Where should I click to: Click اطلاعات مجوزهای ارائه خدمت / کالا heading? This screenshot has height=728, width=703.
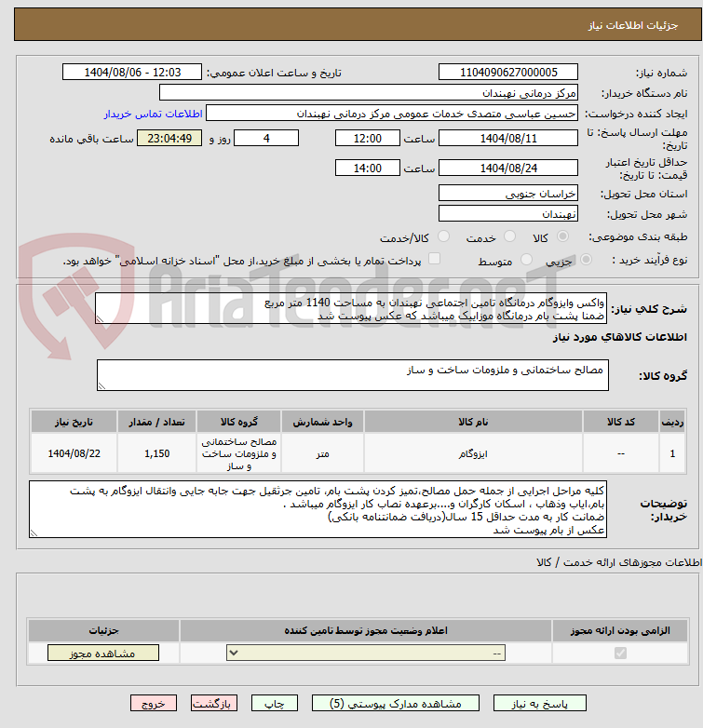(x=619, y=562)
